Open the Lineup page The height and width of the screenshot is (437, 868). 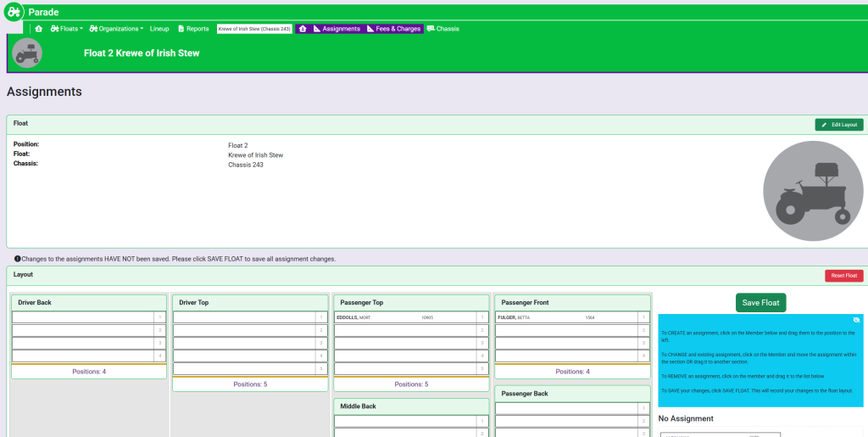pyautogui.click(x=159, y=29)
